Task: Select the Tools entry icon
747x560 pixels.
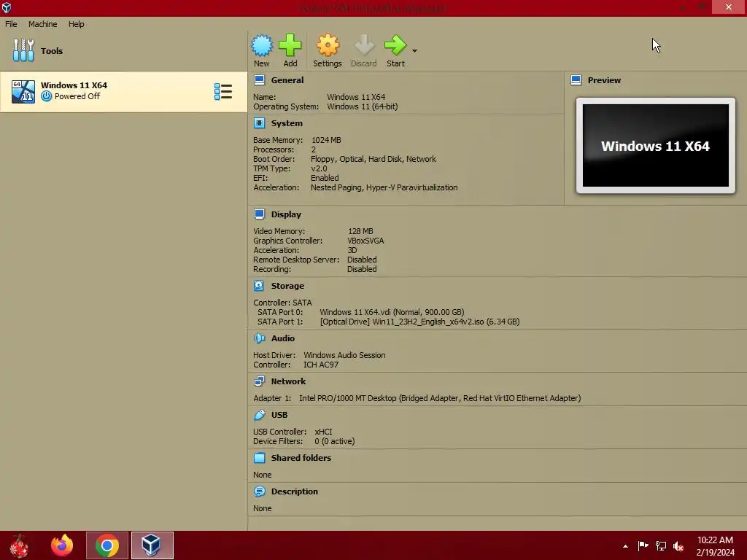Action: click(23, 50)
